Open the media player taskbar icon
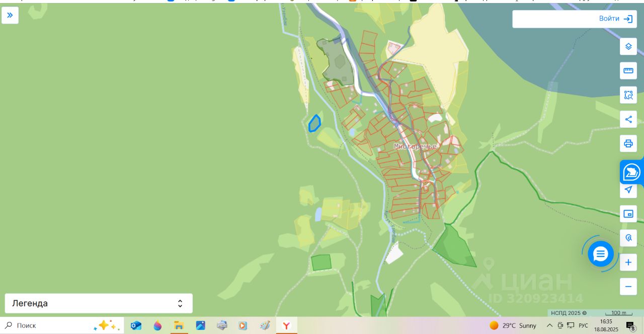644x334 pixels. (243, 325)
